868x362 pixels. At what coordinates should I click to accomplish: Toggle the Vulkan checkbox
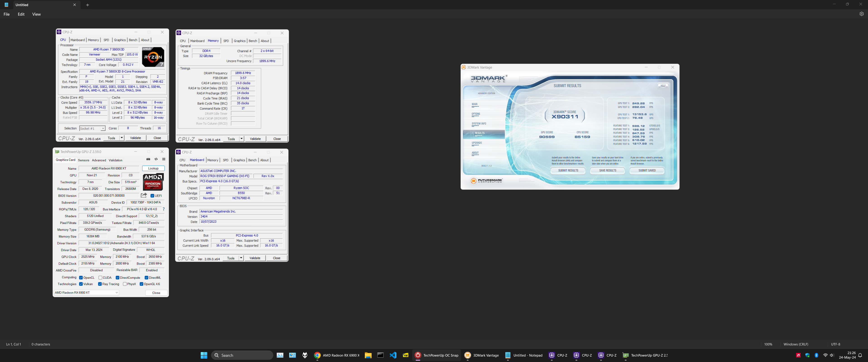tap(81, 284)
